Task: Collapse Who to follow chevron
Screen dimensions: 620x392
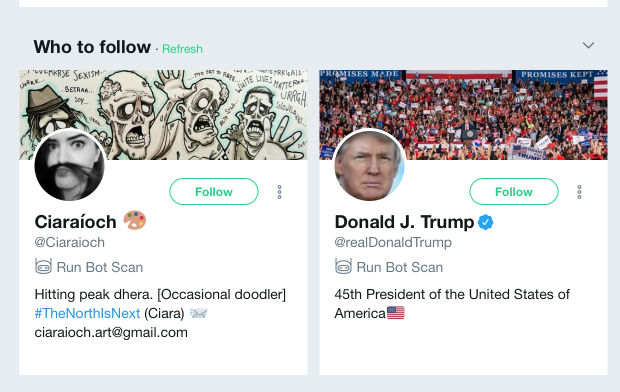Action: [588, 45]
